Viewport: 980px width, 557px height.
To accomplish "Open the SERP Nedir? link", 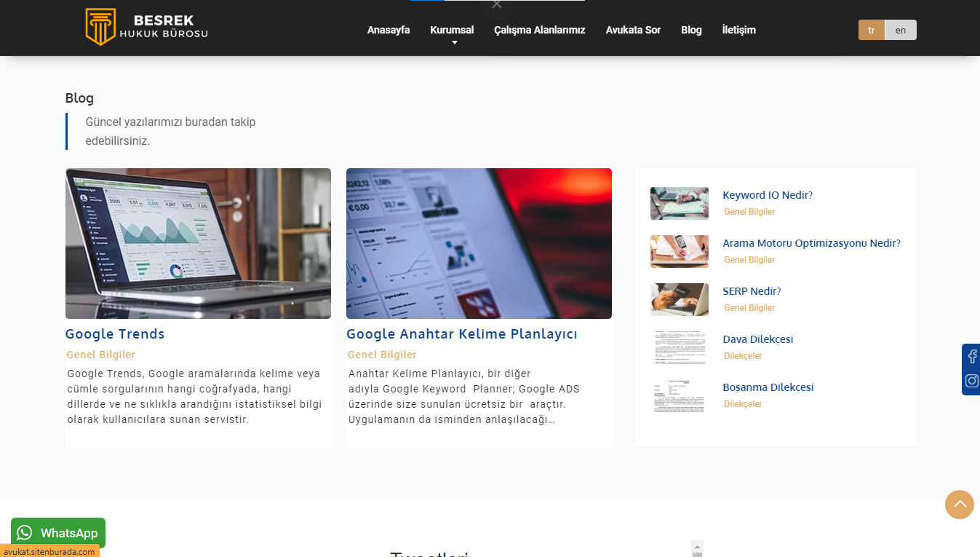I will click(x=752, y=291).
